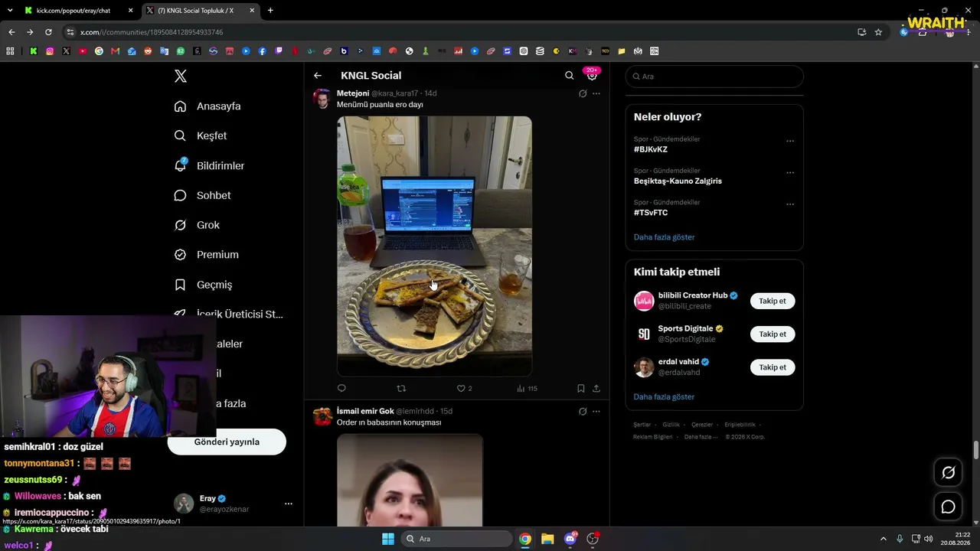Open Anasayfa from the X sidebar
Image resolution: width=980 pixels, height=551 pixels.
pyautogui.click(x=207, y=106)
